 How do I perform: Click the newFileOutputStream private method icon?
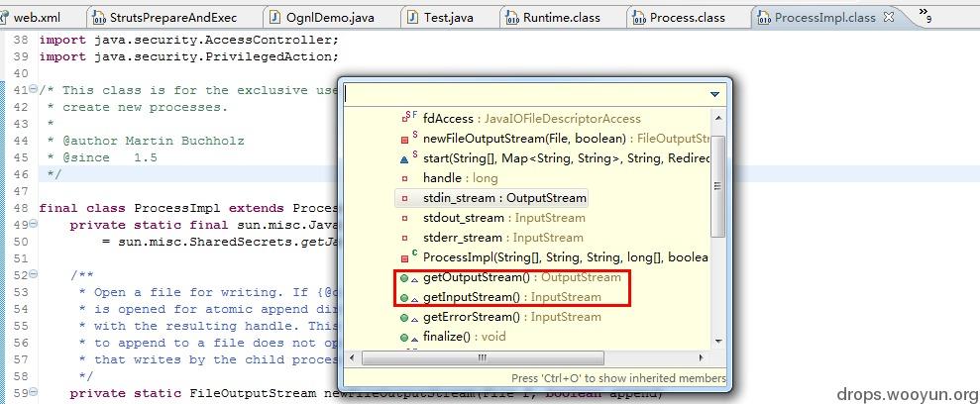click(x=405, y=139)
